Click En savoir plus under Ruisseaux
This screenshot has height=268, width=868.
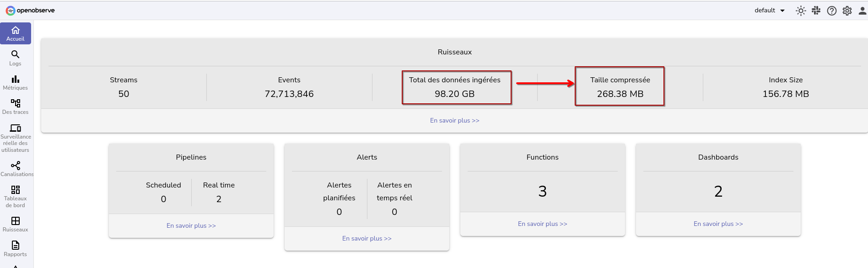tap(454, 120)
